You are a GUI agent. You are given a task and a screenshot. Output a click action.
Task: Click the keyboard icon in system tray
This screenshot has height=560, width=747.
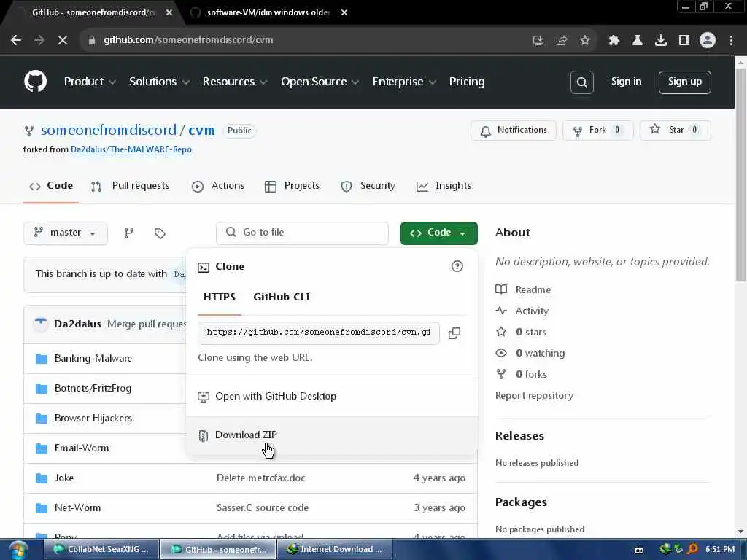tap(639, 550)
